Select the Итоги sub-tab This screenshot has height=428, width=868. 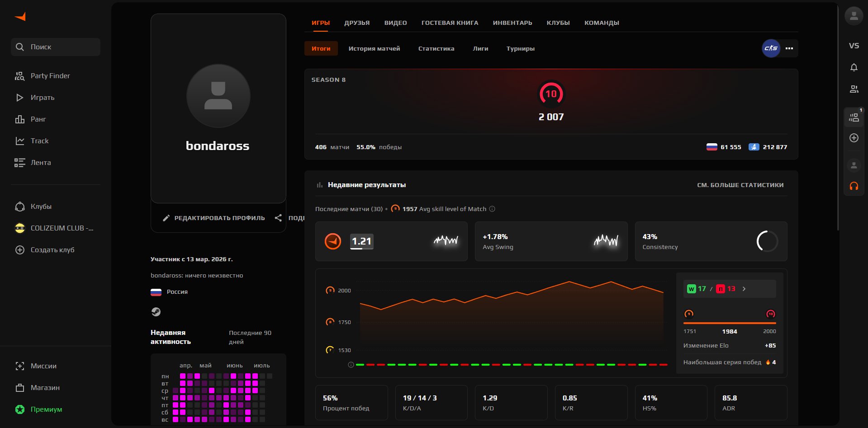pos(321,48)
